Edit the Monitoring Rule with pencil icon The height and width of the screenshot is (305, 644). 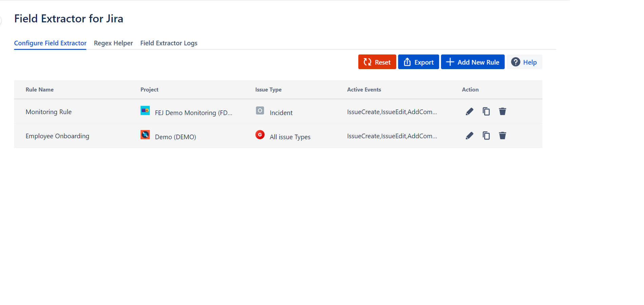coord(469,111)
